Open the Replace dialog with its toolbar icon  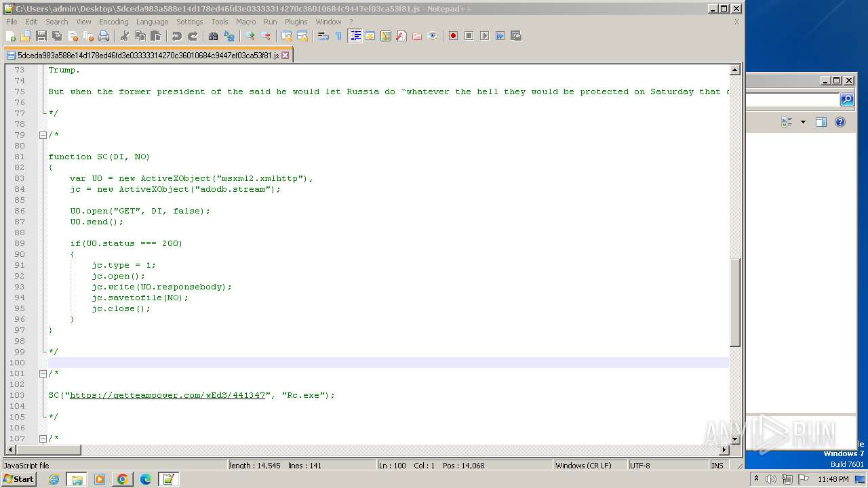229,36
